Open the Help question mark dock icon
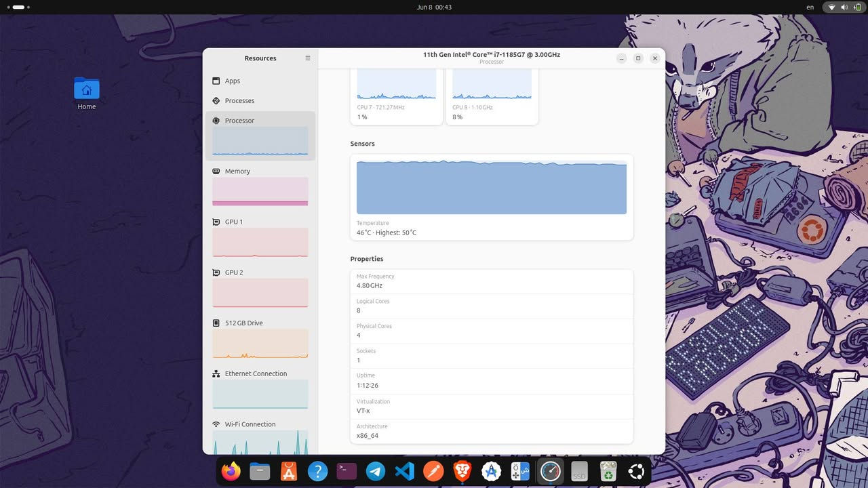The image size is (868, 488). [317, 471]
